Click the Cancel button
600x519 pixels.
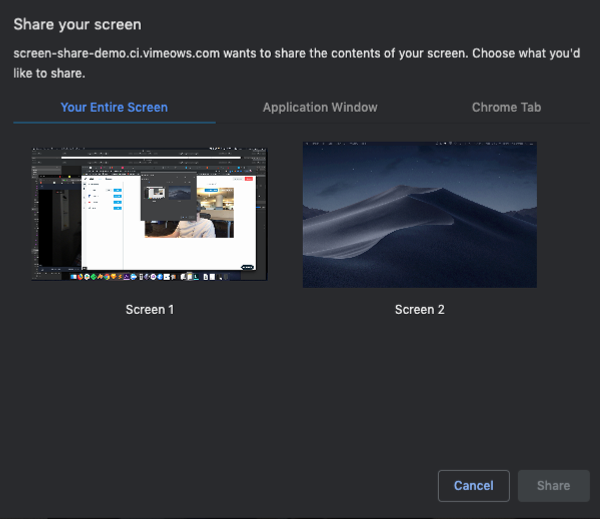(474, 486)
